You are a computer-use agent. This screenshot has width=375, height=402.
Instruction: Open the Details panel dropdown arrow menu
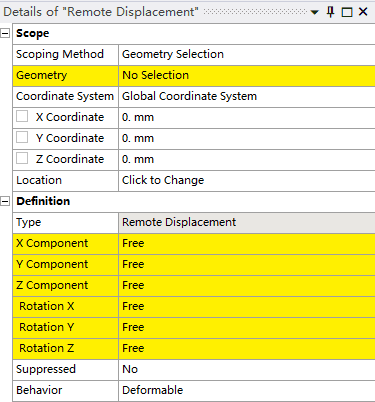tap(314, 13)
